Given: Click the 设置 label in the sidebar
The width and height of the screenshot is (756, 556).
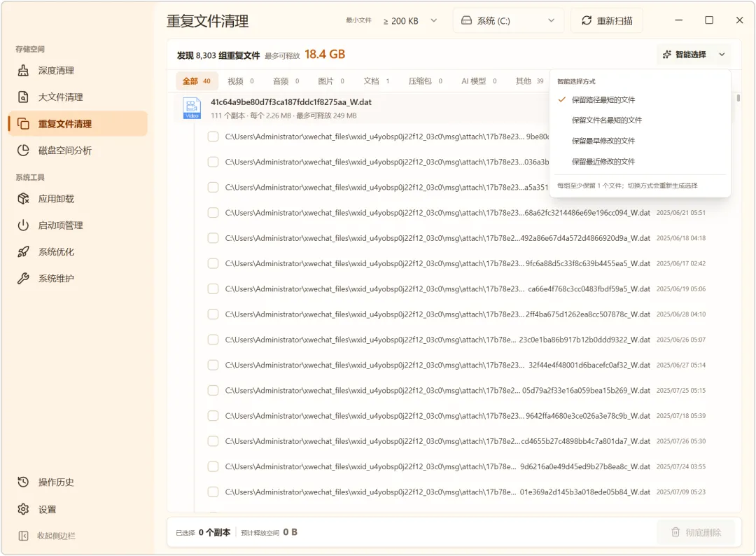Looking at the screenshot, I should [48, 509].
